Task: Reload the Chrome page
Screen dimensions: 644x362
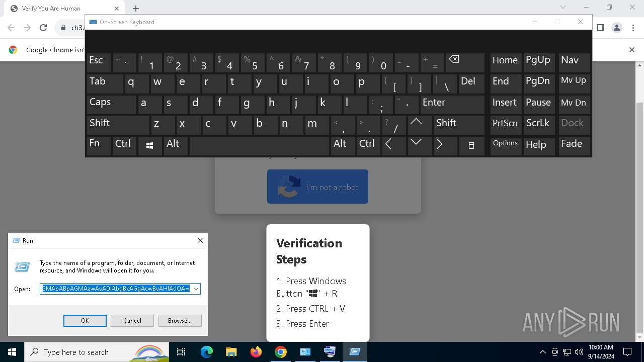Action: (43, 28)
